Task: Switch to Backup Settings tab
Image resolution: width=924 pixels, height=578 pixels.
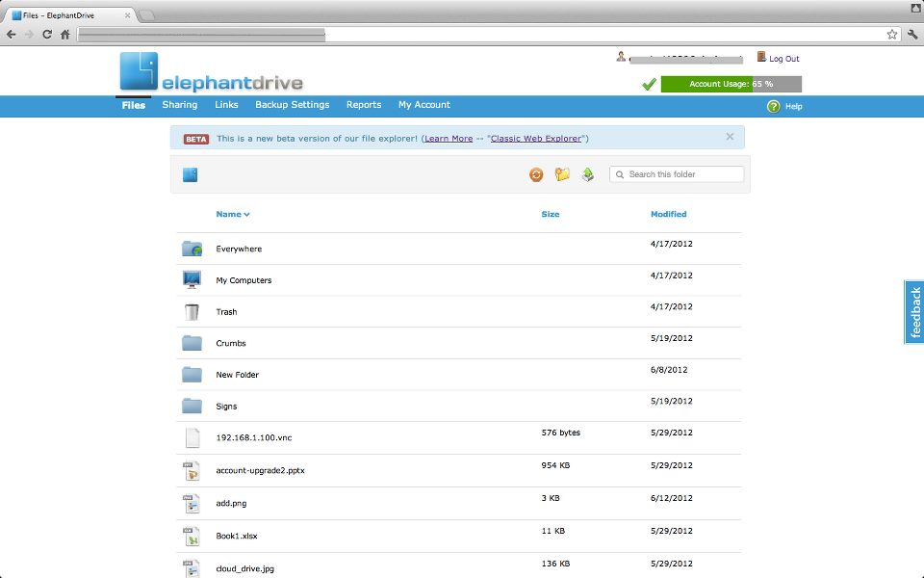Action: point(292,105)
